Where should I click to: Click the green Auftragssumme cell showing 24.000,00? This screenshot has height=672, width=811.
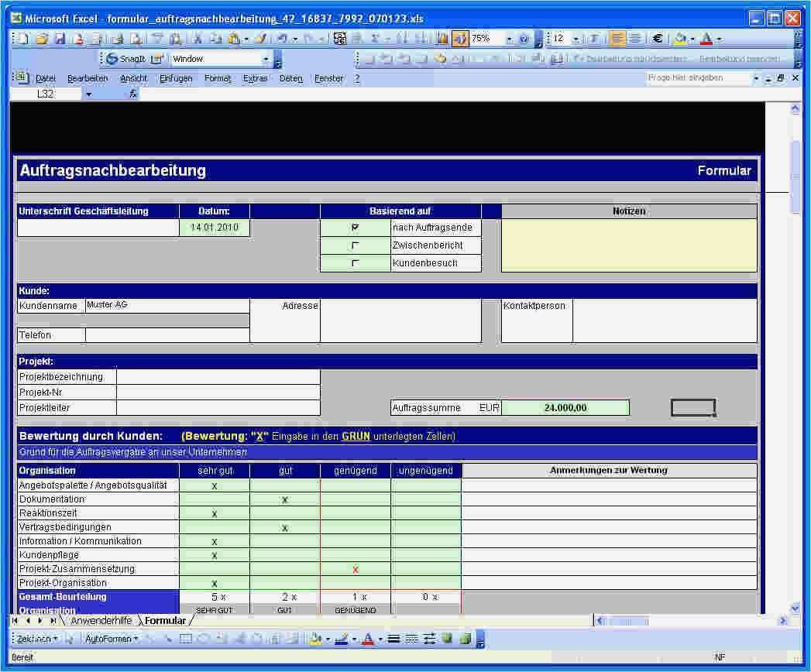(565, 408)
